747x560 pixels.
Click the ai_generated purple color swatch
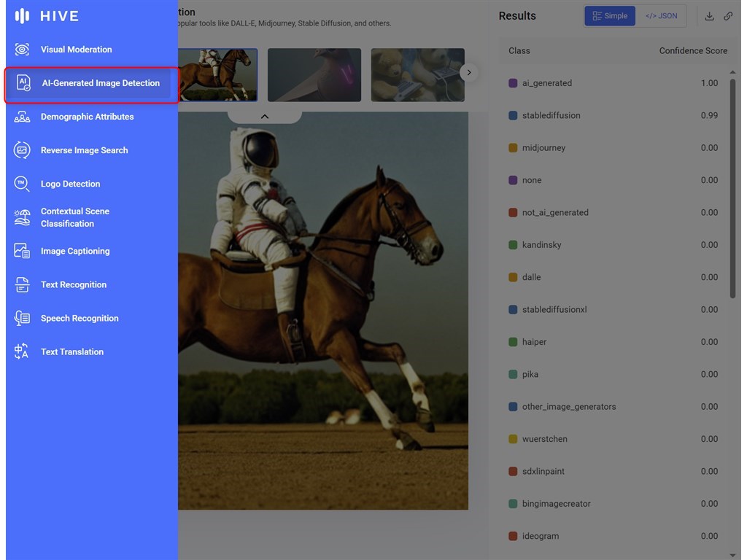513,83
